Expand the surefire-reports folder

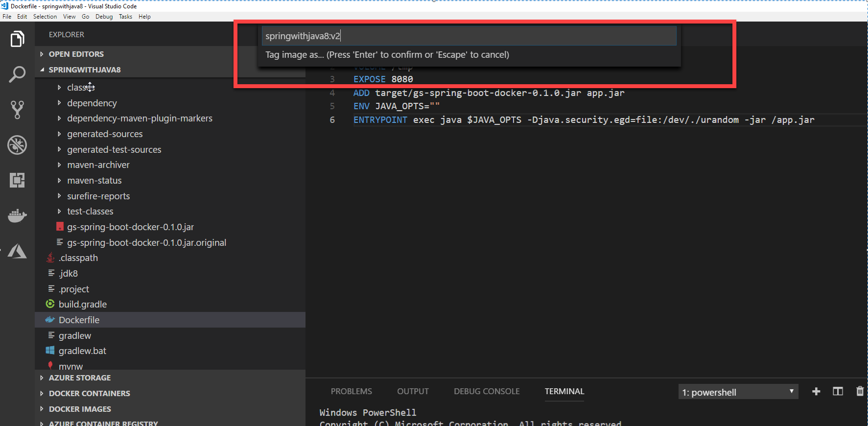click(x=59, y=196)
